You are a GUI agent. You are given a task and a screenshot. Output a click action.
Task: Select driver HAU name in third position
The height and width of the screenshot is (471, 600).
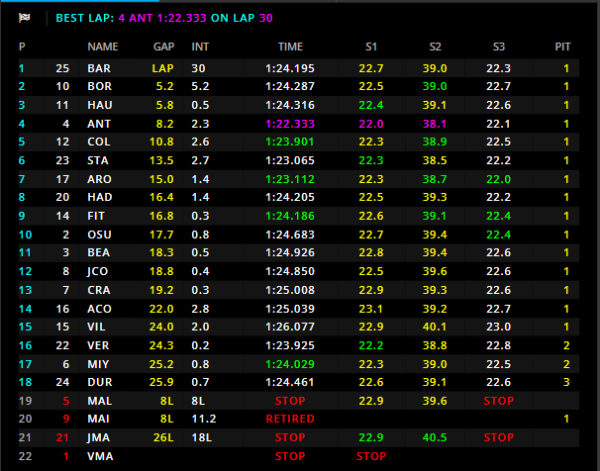[99, 105]
